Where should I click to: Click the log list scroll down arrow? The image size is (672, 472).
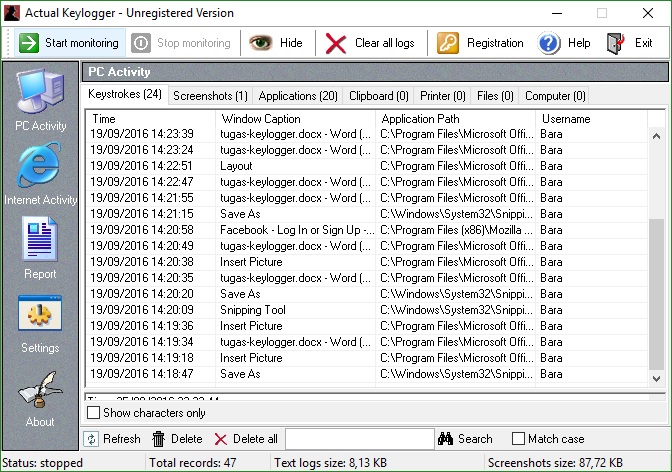tap(656, 379)
